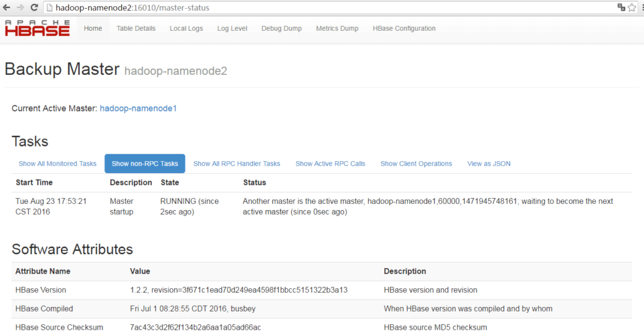Click the View as JSON link
The height and width of the screenshot is (331, 644).
489,164
